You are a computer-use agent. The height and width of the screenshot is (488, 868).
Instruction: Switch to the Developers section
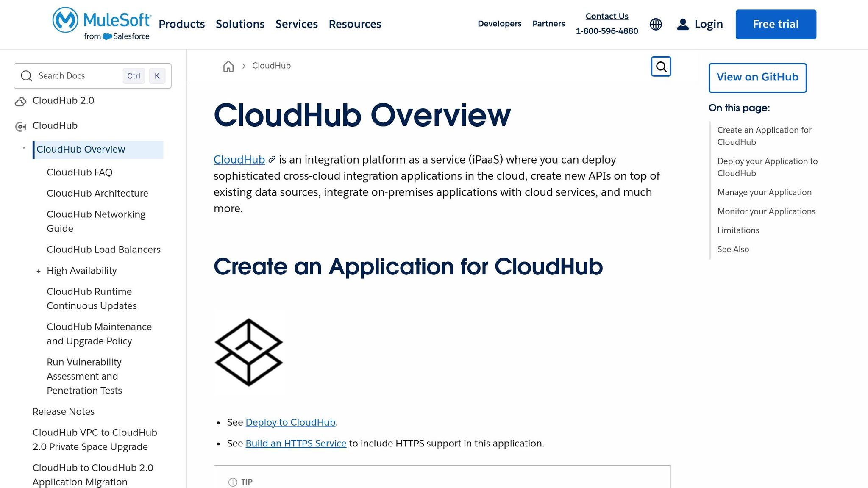tap(499, 24)
